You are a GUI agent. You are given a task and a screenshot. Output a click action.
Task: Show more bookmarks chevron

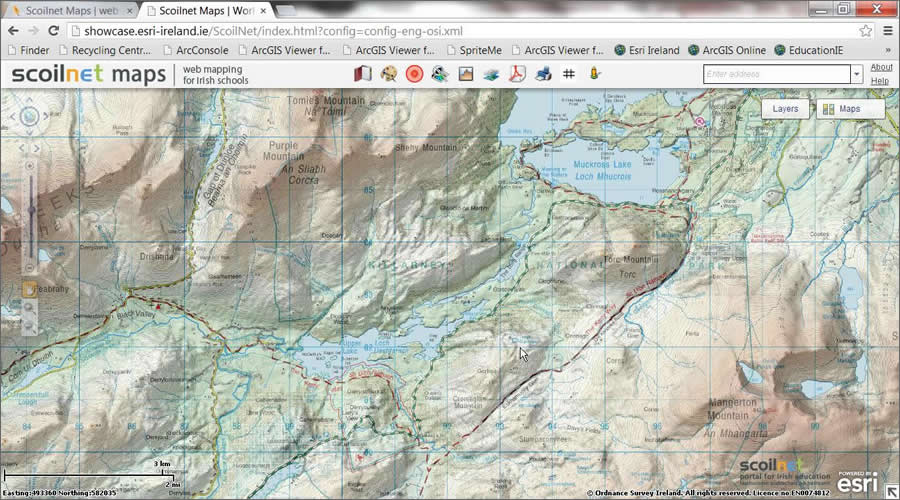[889, 51]
